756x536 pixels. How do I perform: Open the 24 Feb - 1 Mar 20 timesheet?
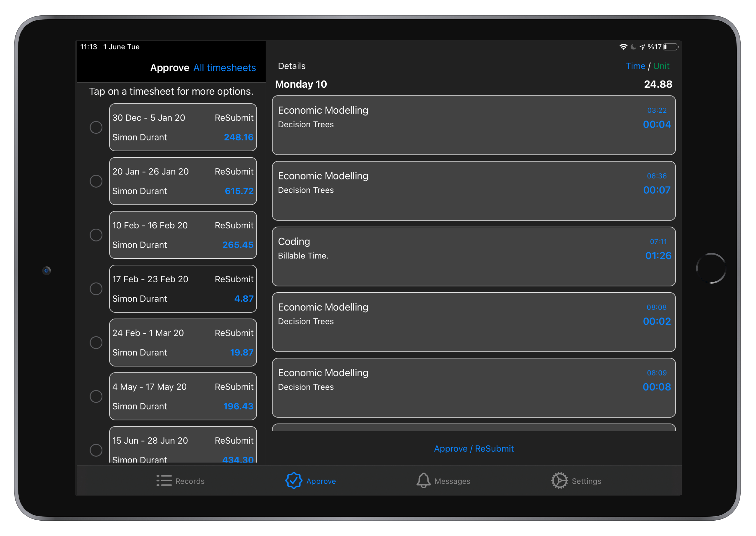coord(183,343)
